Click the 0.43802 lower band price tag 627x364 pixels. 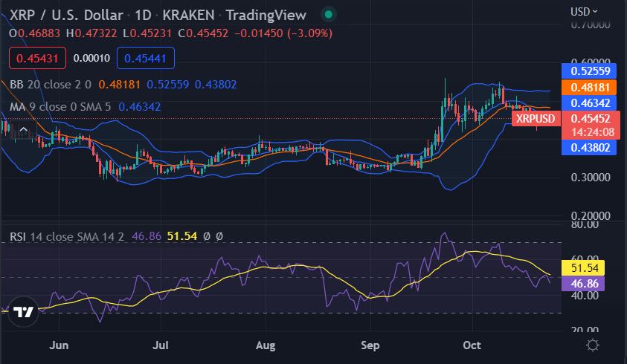click(591, 148)
